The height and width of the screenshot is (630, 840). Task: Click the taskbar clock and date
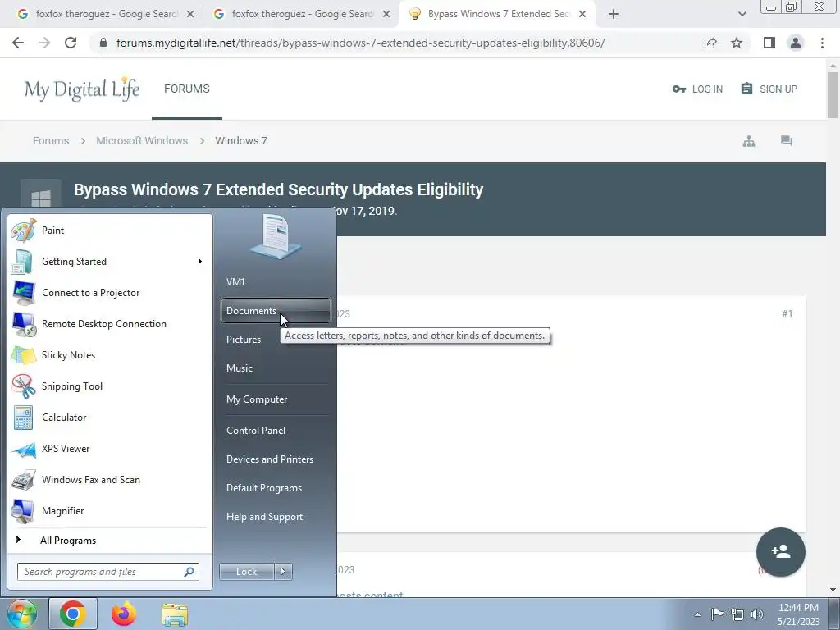[798, 614]
